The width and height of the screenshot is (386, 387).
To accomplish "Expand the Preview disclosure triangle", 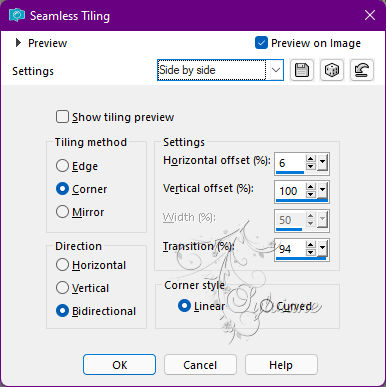I will pyautogui.click(x=18, y=43).
